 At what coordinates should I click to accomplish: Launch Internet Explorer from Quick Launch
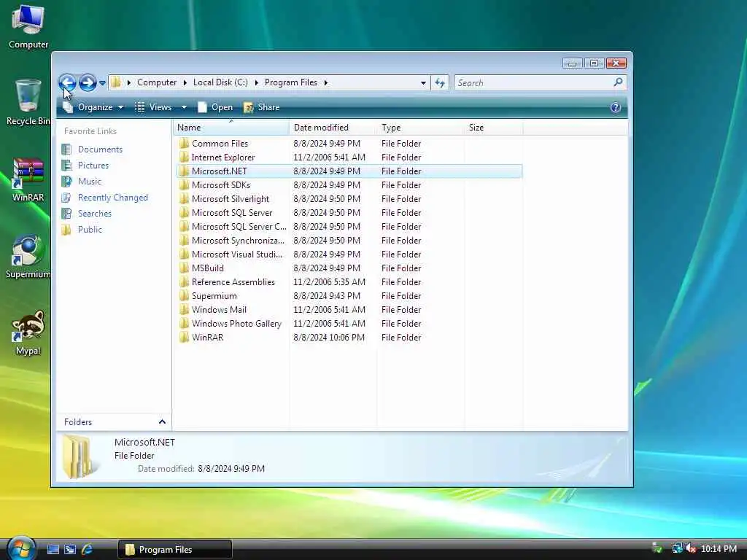87,550
